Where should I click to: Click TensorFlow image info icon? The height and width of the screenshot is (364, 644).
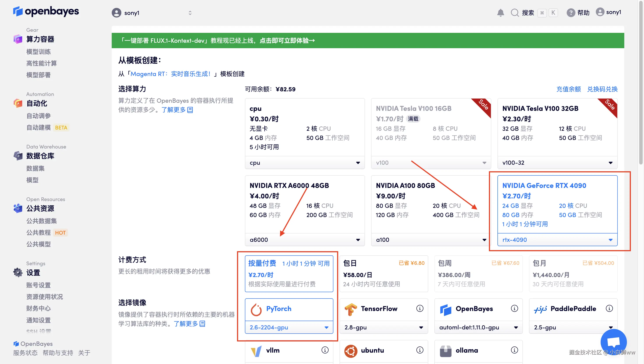[420, 309]
